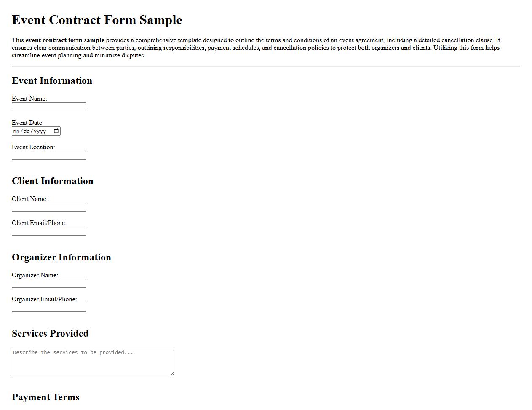Screen dimensions: 532x410
Task: Click the Organizer Email/Phone input field
Action: [x=49, y=307]
